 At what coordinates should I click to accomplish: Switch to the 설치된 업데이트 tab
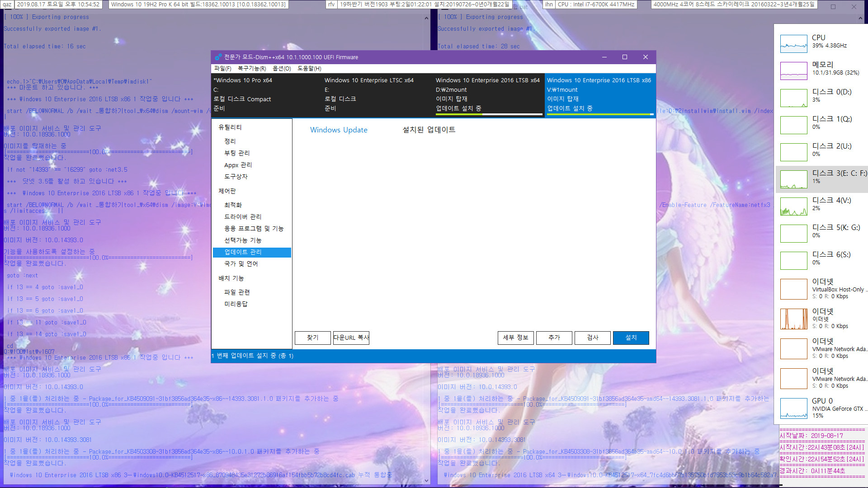(x=429, y=130)
